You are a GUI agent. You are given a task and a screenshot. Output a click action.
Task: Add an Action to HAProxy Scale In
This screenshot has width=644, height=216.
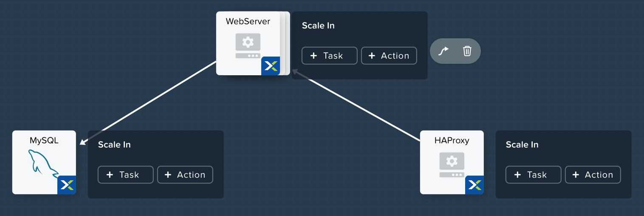coord(593,175)
